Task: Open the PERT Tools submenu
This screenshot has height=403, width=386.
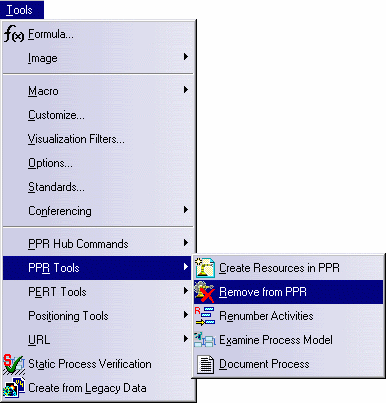Action: [x=99, y=292]
